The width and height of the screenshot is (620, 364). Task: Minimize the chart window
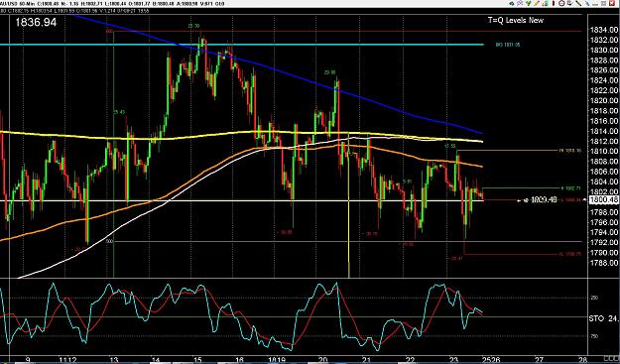595,4
